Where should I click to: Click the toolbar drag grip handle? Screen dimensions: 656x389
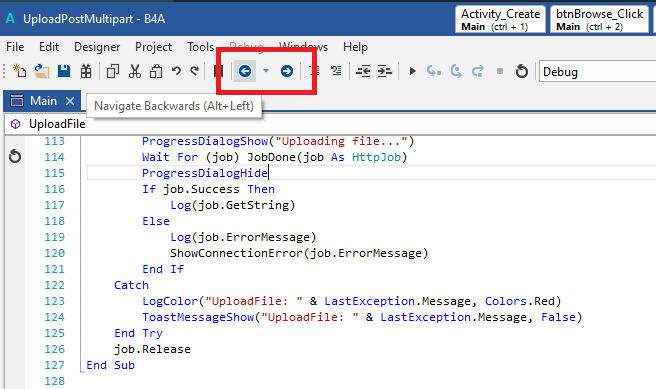(5, 71)
